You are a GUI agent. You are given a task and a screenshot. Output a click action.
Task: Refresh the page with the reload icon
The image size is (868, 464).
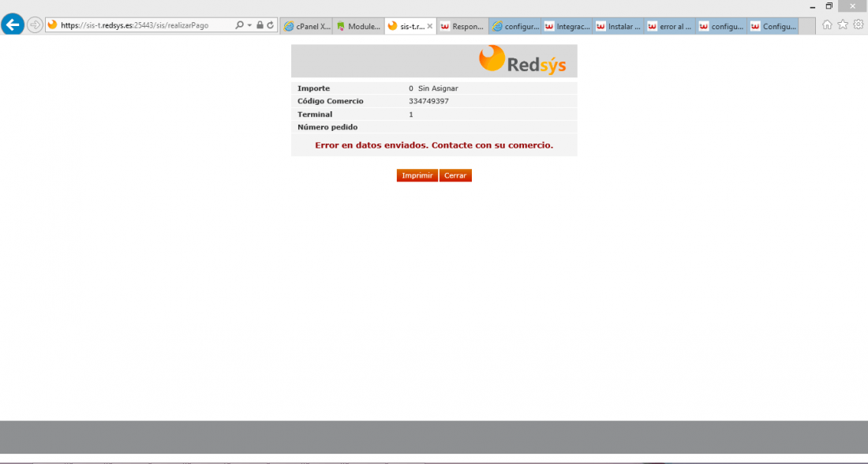tap(270, 25)
